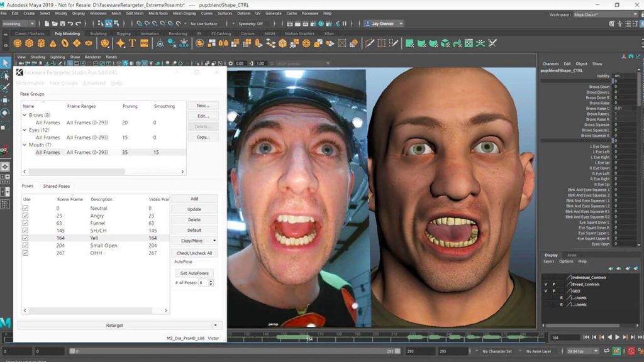Click the Multi-Cut tool shelf icon
This screenshot has width=644, height=362.
(x=369, y=43)
